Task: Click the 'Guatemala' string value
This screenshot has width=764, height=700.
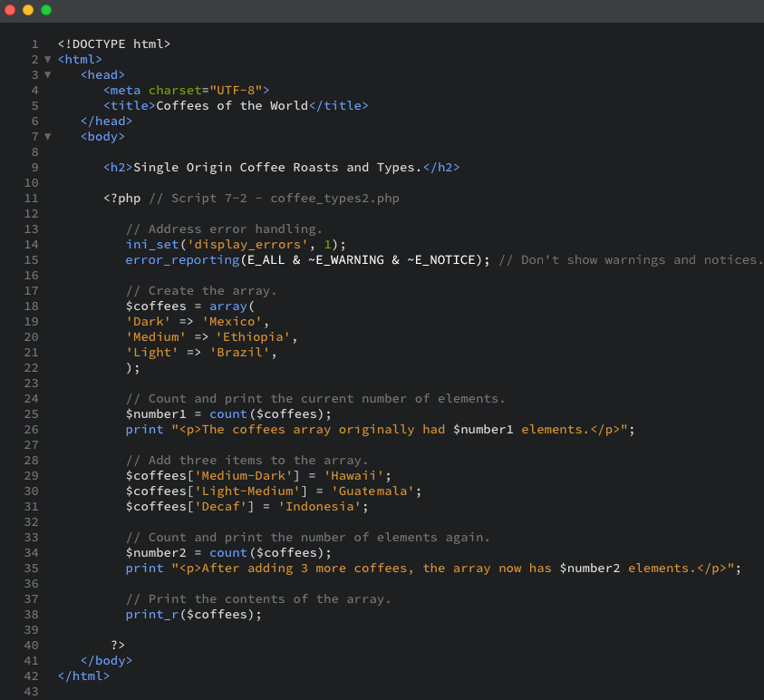Action: point(372,491)
